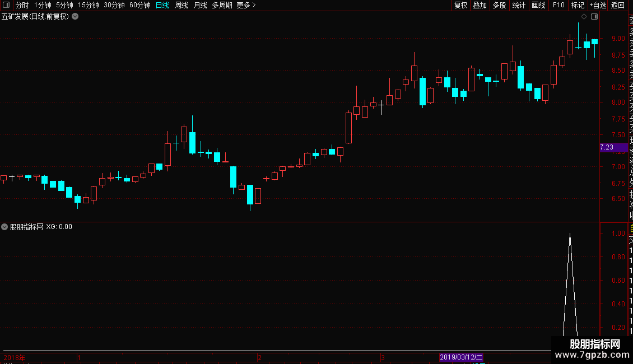Viewport: 633px width, 364px height.
Task: Open 多周期 multi-period view
Action: tap(222, 5)
